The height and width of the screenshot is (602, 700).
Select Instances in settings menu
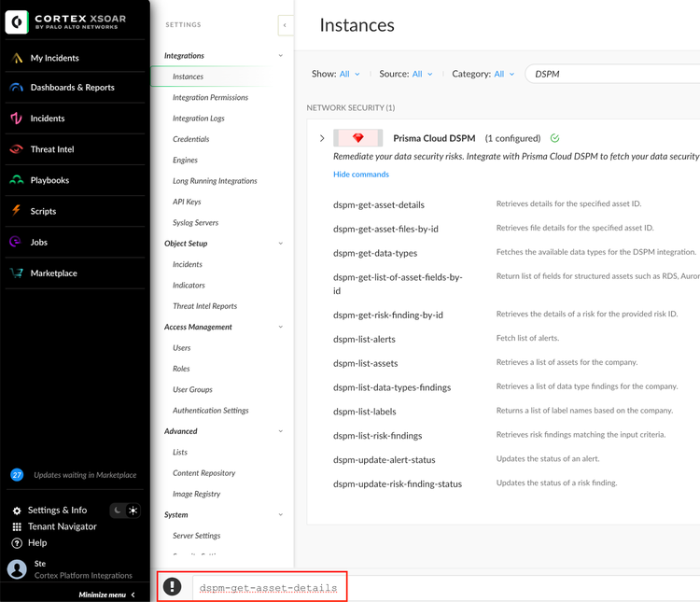coord(188,77)
